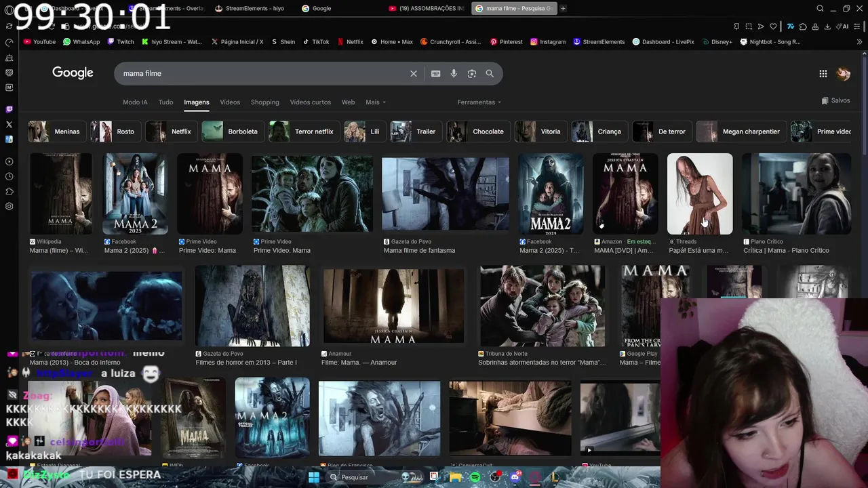Screen dimensions: 868x488
Task: Open browser tab search magnifier
Action: 820,8
